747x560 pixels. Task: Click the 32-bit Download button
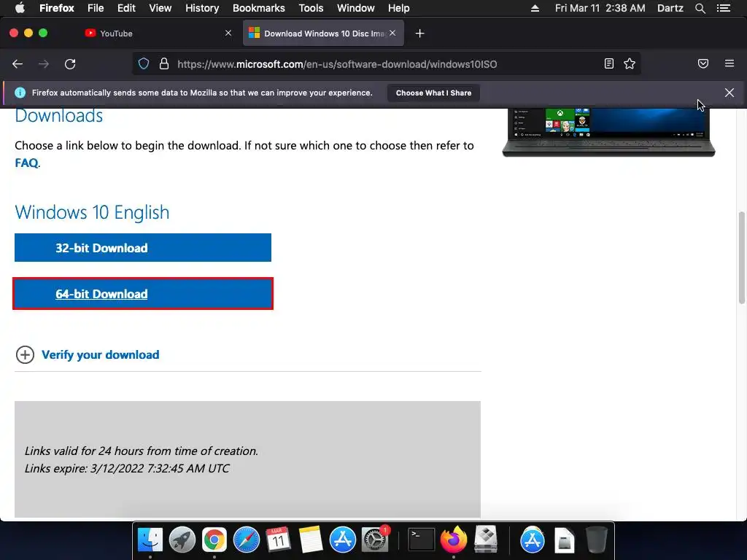(x=143, y=248)
